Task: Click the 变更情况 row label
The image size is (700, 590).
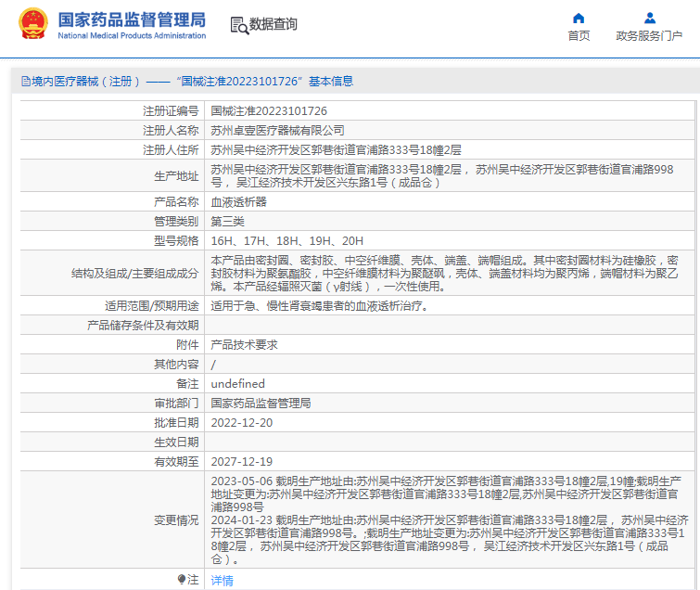Action: click(x=176, y=520)
